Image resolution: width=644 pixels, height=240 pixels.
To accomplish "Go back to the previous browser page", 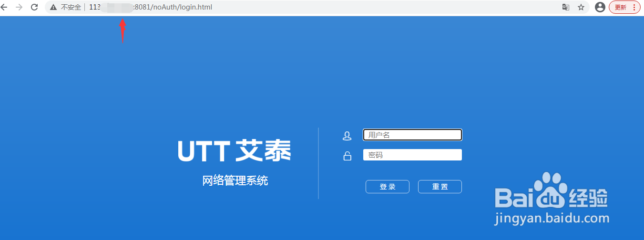I will pyautogui.click(x=4, y=7).
